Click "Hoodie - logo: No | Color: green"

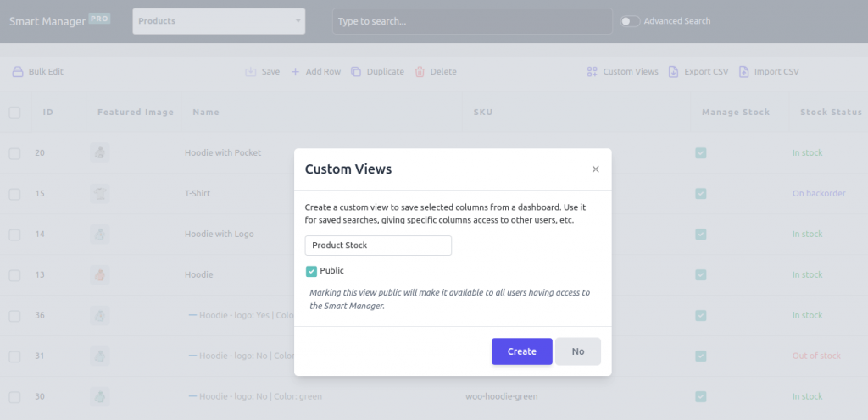click(x=261, y=396)
